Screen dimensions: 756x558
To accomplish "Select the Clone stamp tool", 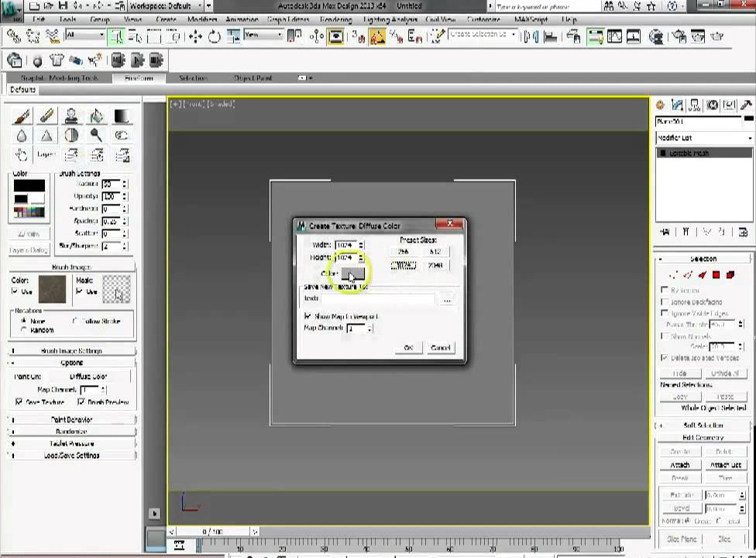I will pos(71,115).
